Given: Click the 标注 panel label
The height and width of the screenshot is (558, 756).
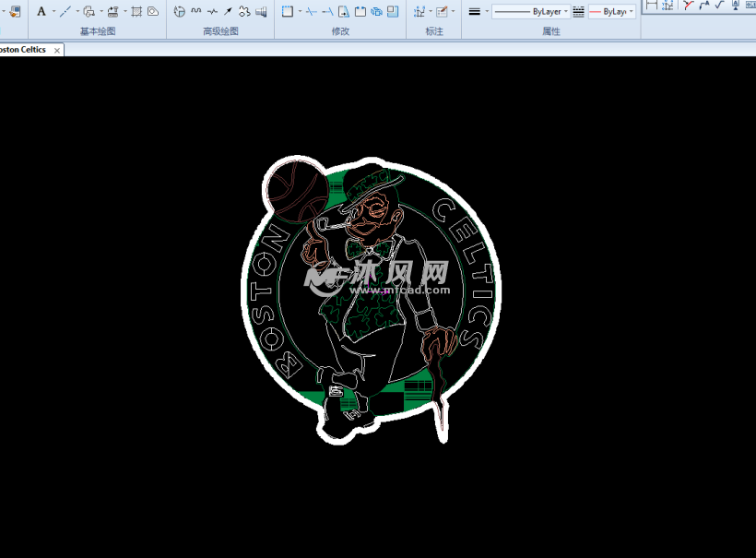Looking at the screenshot, I should (x=434, y=31).
